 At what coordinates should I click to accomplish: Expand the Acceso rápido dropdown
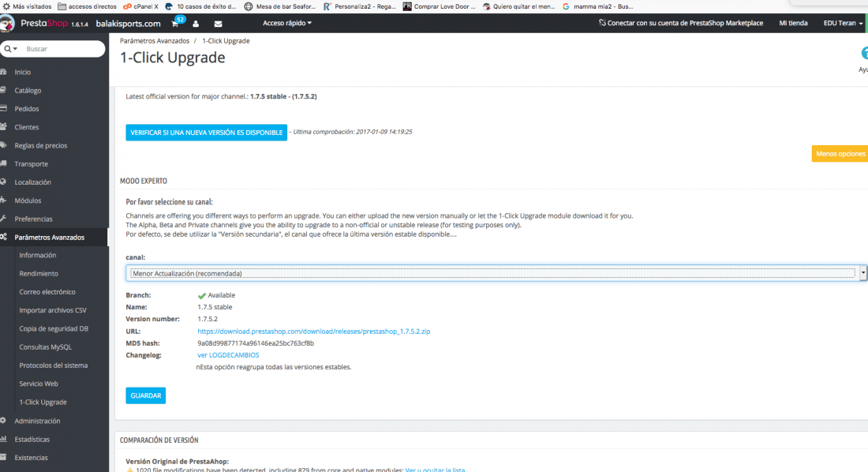286,23
